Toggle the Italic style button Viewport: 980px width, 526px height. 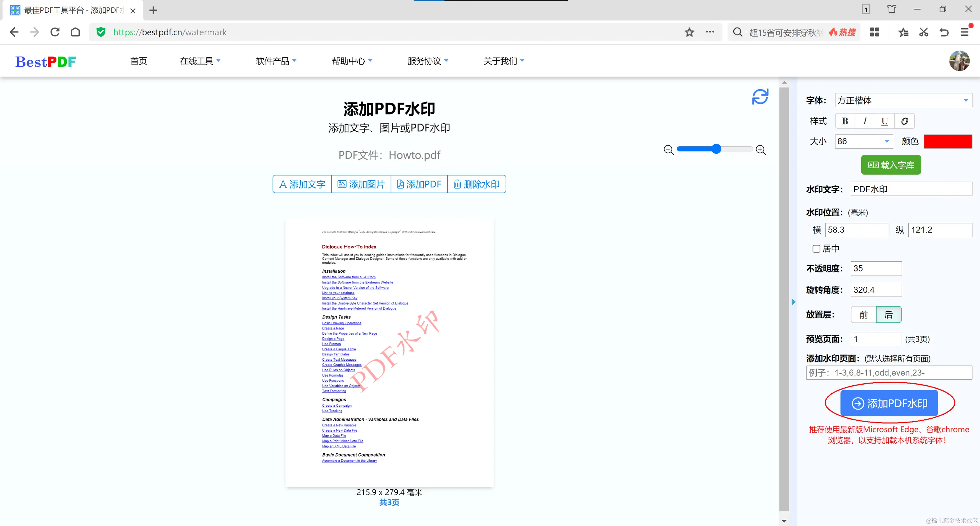click(865, 121)
